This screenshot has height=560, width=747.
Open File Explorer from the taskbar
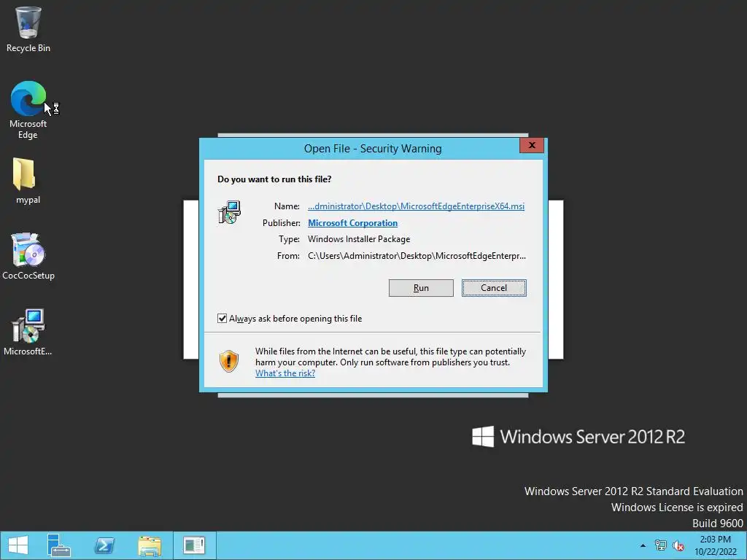pyautogui.click(x=150, y=545)
